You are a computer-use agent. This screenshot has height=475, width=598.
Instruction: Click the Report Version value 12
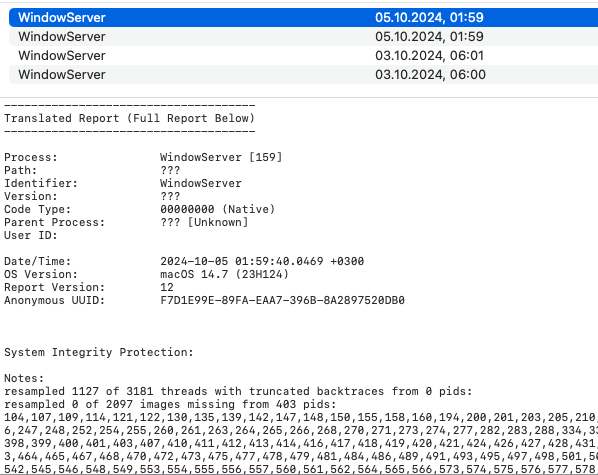(x=167, y=287)
